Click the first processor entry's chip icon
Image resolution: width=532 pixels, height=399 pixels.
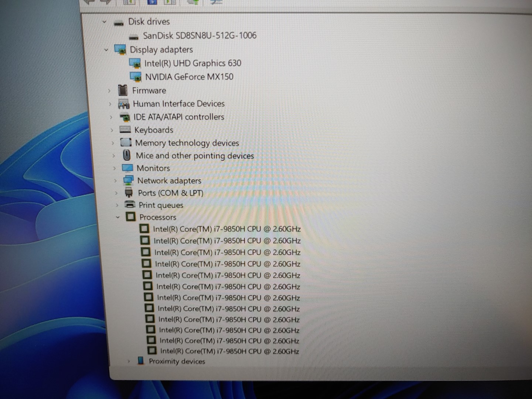[x=144, y=229]
